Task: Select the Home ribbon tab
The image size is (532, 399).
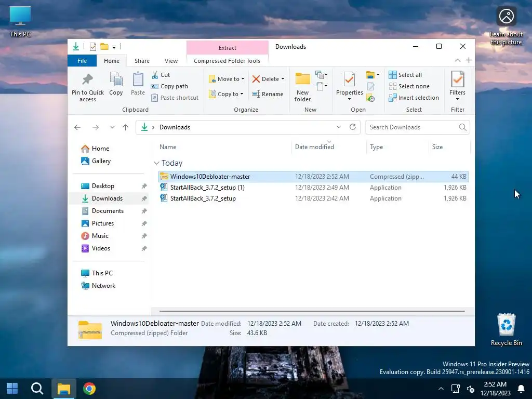Action: (112, 61)
